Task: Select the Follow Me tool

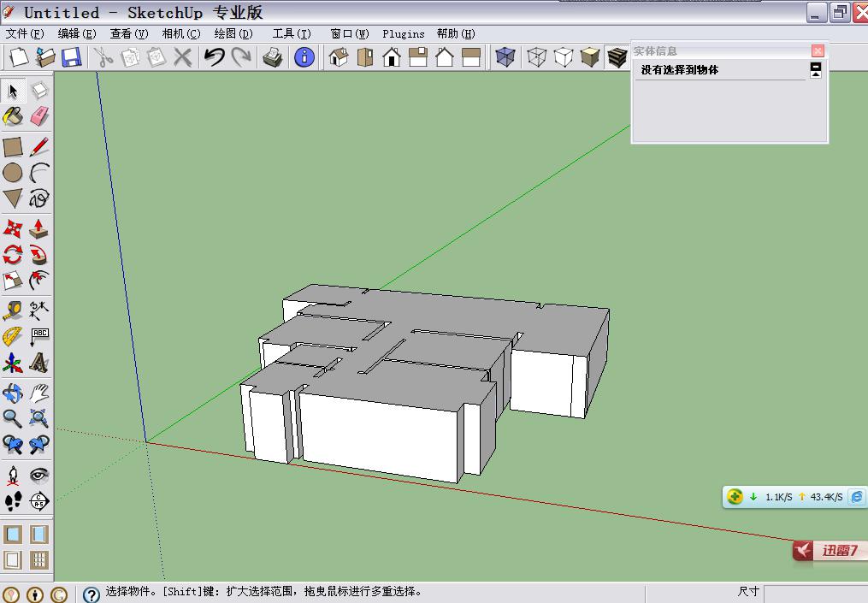Action: 39,255
